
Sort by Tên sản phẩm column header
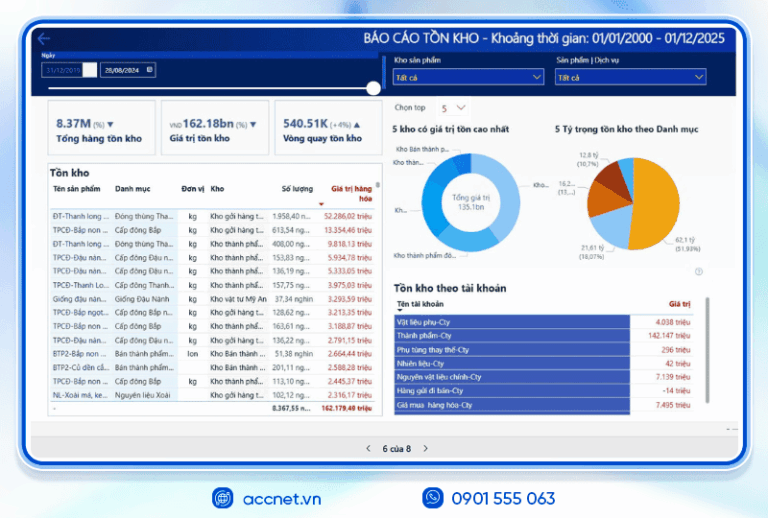79,188
